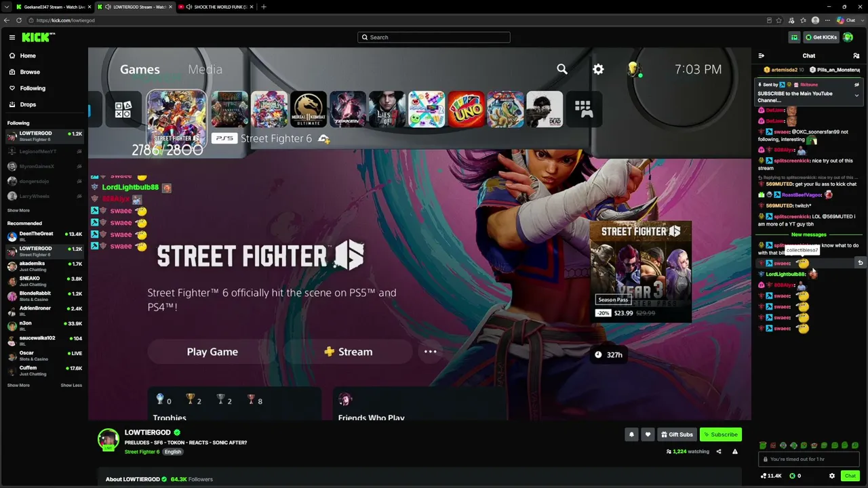This screenshot has height=488, width=868.
Task: Open SNEAKO recommended channel
Action: (44, 281)
